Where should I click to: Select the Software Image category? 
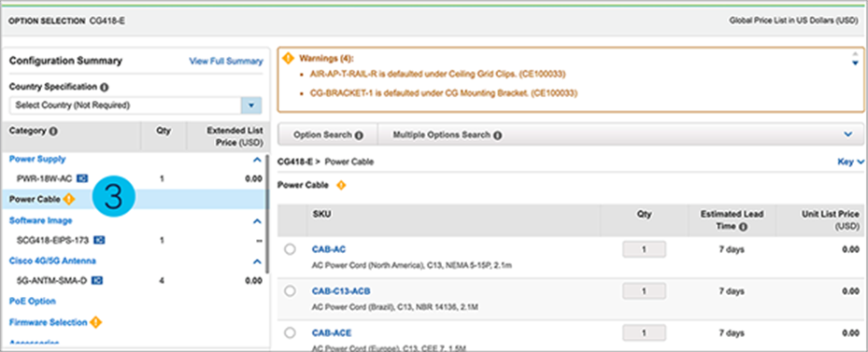(x=40, y=220)
